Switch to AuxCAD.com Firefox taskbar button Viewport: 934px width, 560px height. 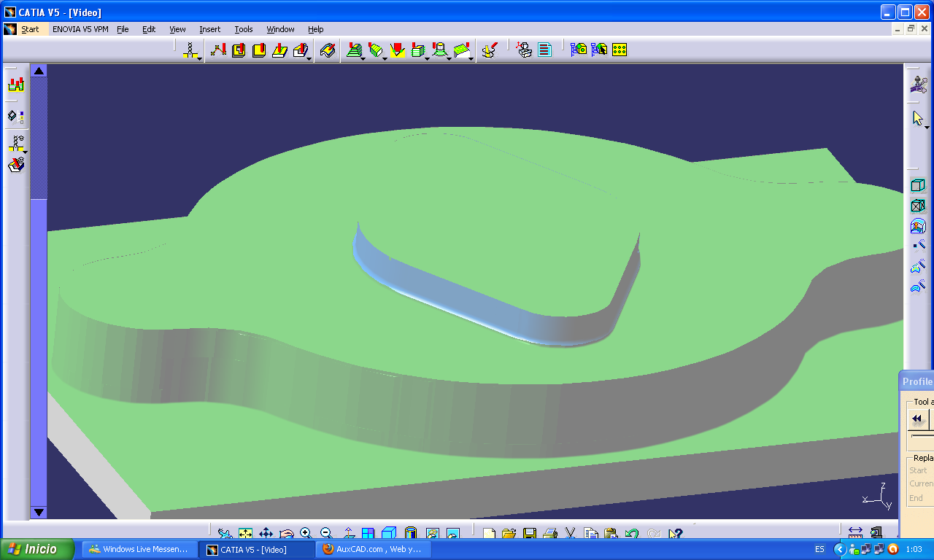(x=373, y=549)
